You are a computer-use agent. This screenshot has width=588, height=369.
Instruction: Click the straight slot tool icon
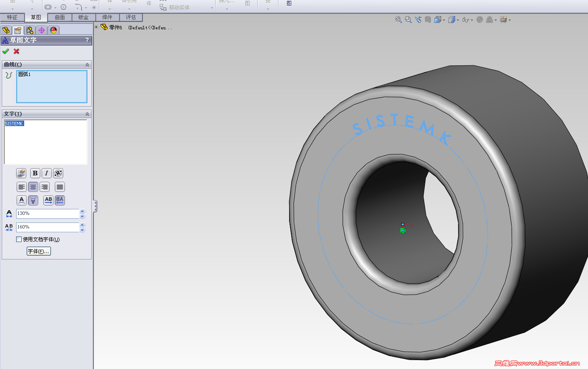48,7
